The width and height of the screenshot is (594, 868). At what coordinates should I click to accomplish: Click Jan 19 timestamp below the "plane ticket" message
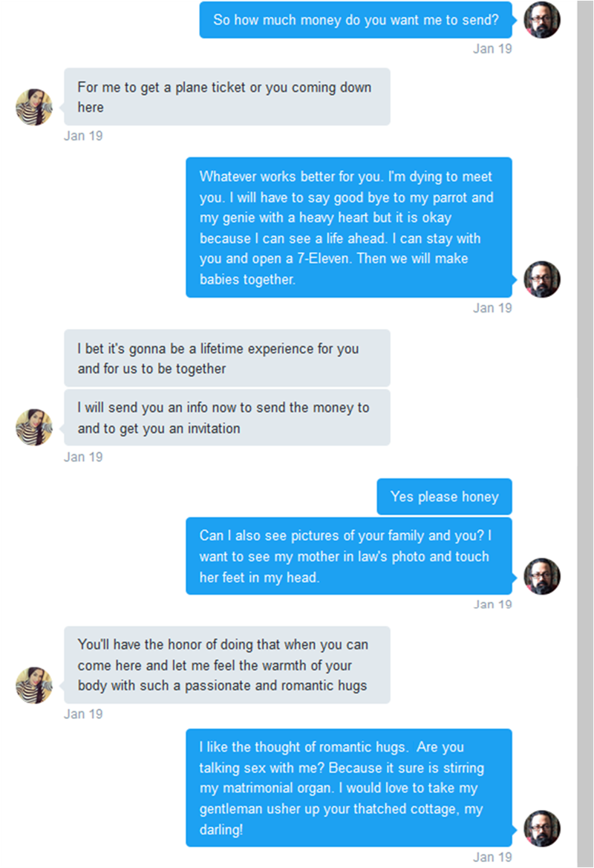[83, 136]
